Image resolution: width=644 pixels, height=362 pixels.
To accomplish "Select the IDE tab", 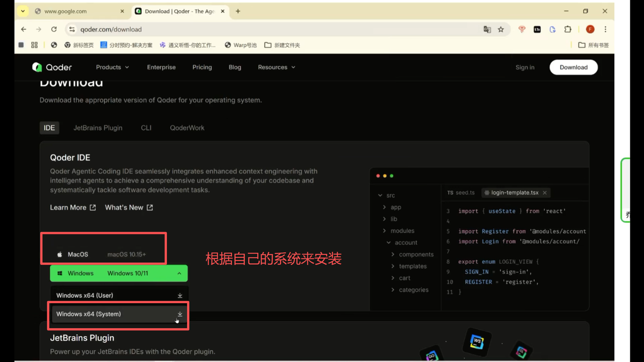I will point(49,128).
